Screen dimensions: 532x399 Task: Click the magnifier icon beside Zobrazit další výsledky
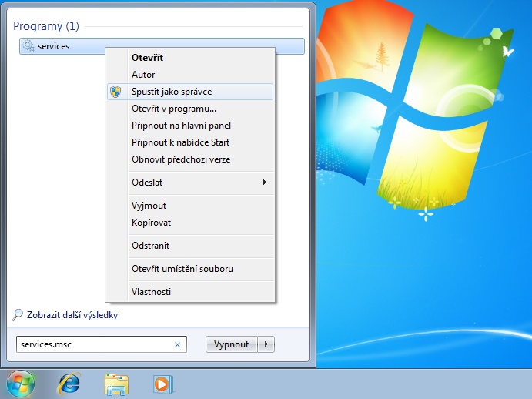(18, 315)
